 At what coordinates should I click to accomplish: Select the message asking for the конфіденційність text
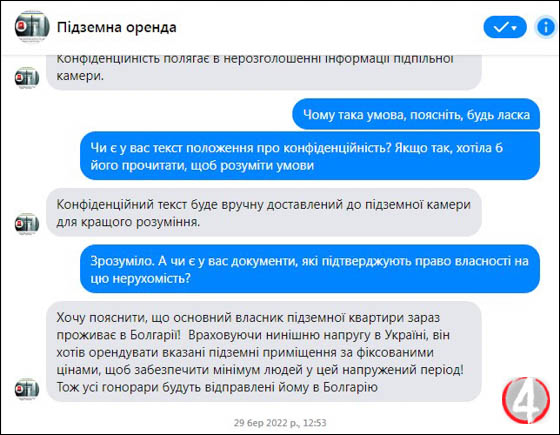point(310,156)
